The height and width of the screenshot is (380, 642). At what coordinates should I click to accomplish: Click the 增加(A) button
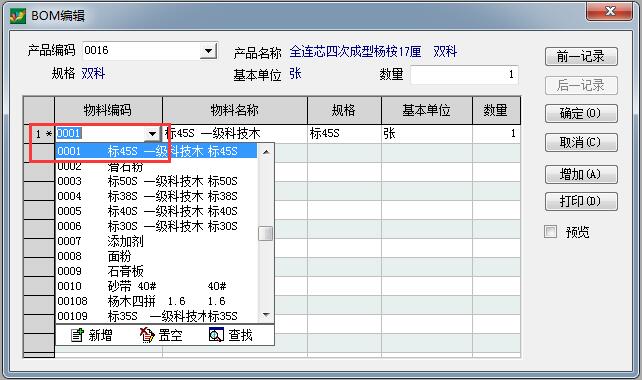tap(581, 175)
